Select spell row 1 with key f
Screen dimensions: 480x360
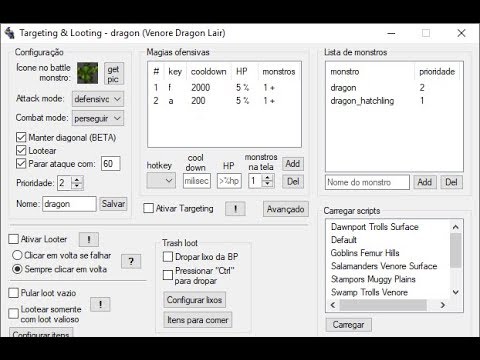click(x=224, y=88)
